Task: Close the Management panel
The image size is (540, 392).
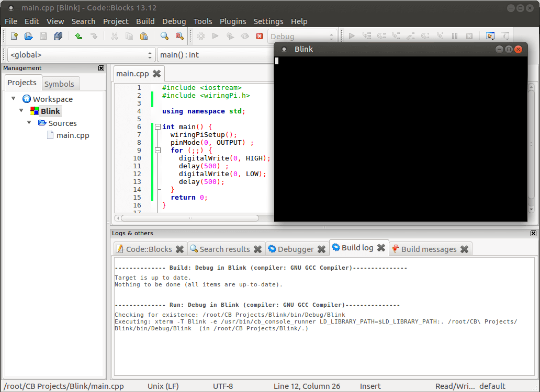Action: 102,68
